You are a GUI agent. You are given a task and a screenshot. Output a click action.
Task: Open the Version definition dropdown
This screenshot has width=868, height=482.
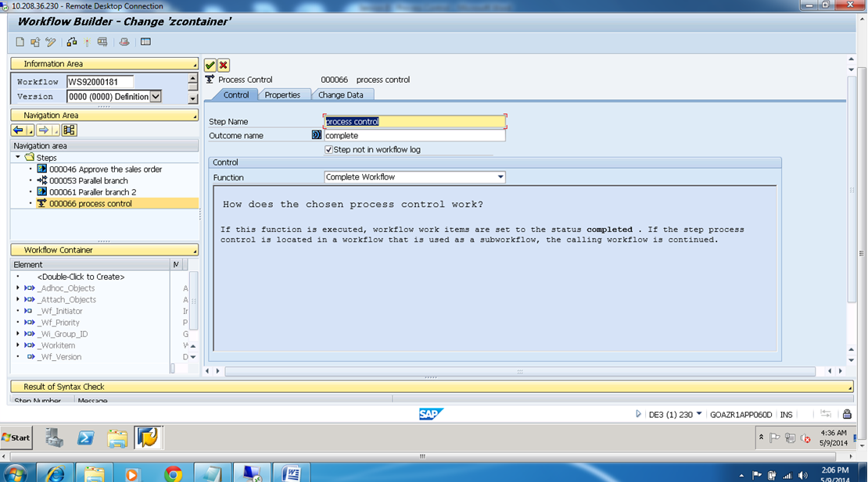[154, 96]
